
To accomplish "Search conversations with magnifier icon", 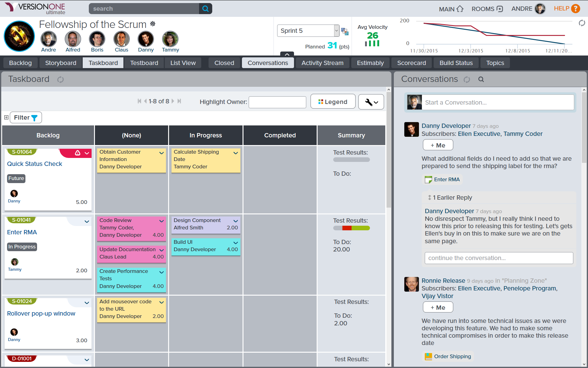I will coord(481,79).
